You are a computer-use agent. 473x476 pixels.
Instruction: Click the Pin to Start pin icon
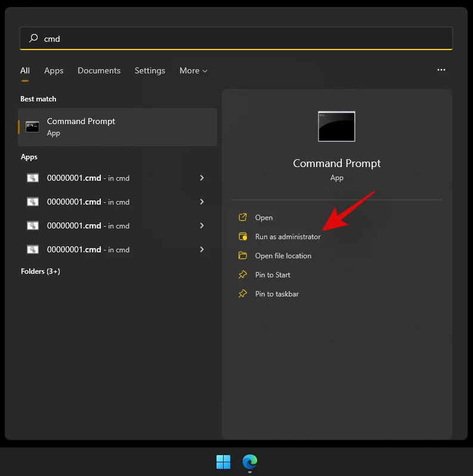[243, 275]
